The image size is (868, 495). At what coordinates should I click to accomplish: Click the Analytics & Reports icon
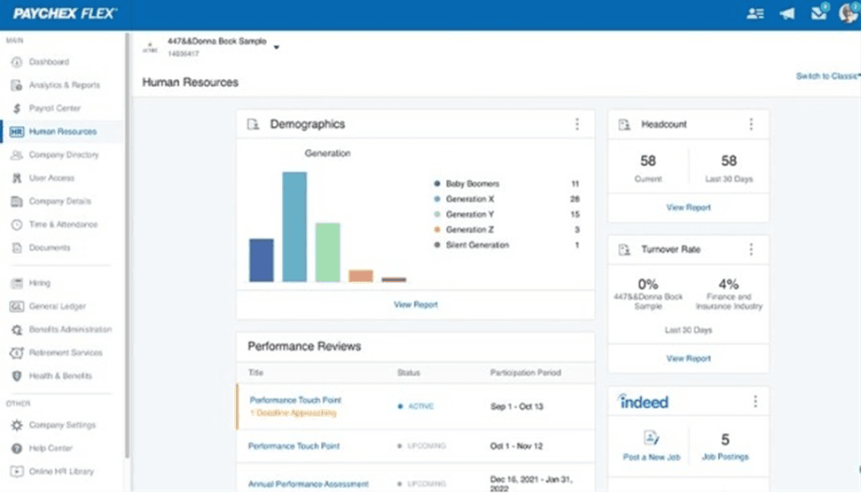17,85
